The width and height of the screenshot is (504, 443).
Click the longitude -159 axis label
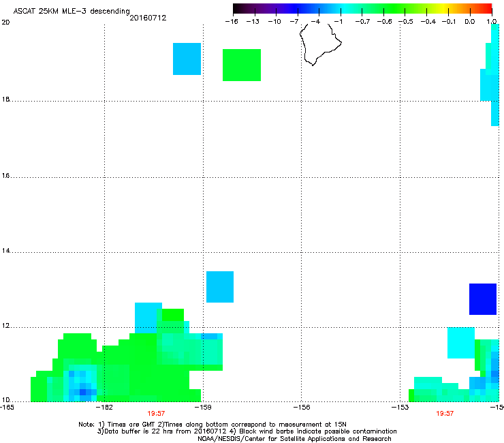203,408
